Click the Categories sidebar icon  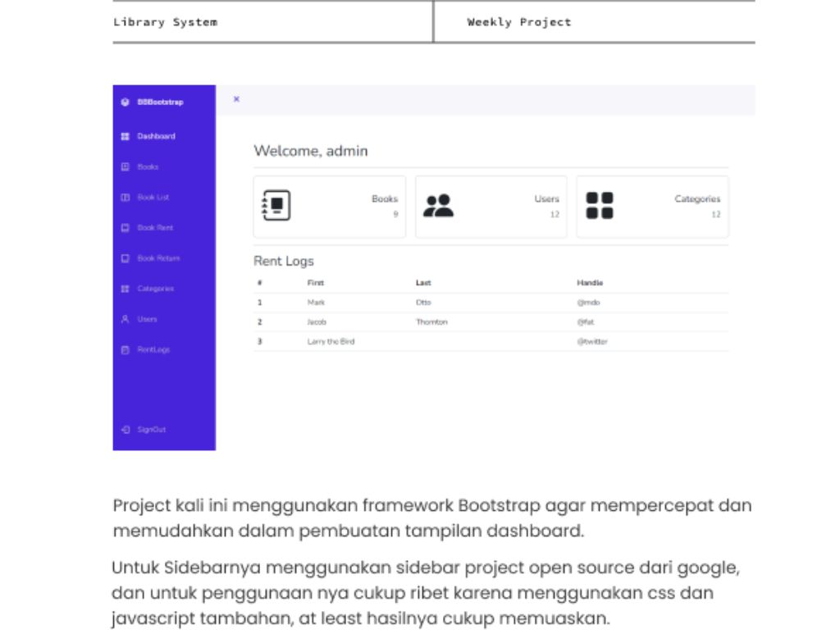125,290
